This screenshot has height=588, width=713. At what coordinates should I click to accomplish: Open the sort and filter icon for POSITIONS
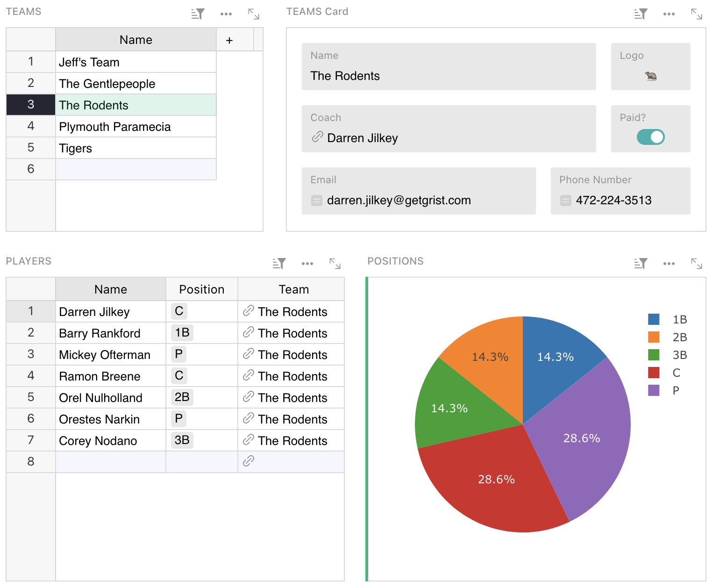pos(641,263)
